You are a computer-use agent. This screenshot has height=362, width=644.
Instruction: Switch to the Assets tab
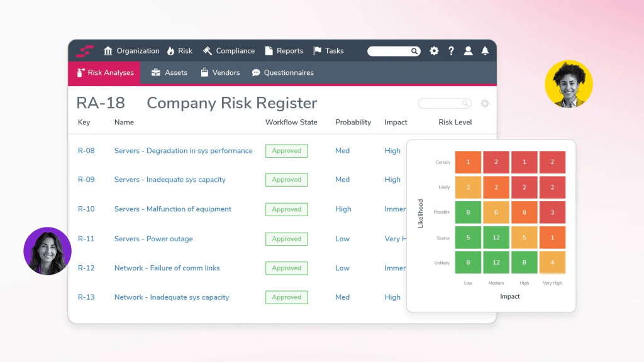tap(169, 73)
